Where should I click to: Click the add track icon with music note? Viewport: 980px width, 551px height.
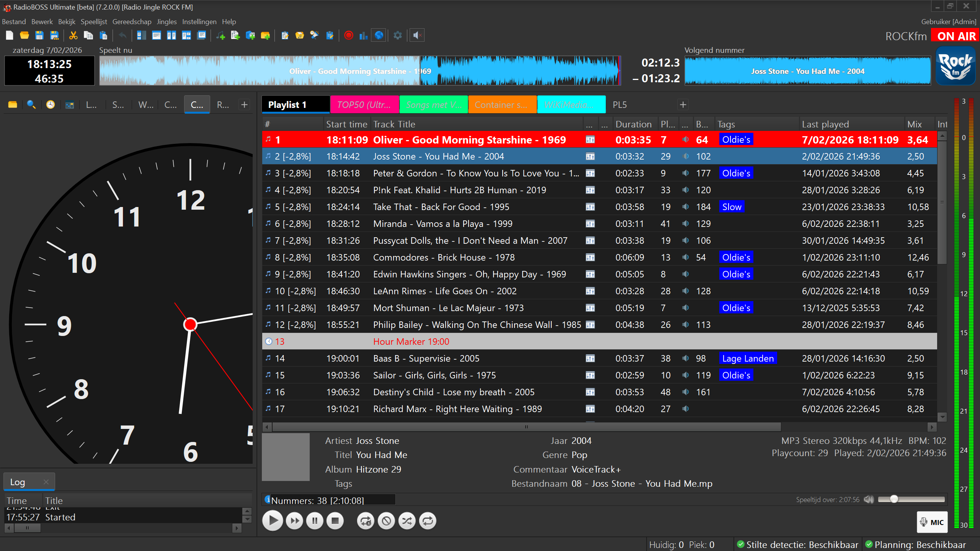(x=220, y=36)
